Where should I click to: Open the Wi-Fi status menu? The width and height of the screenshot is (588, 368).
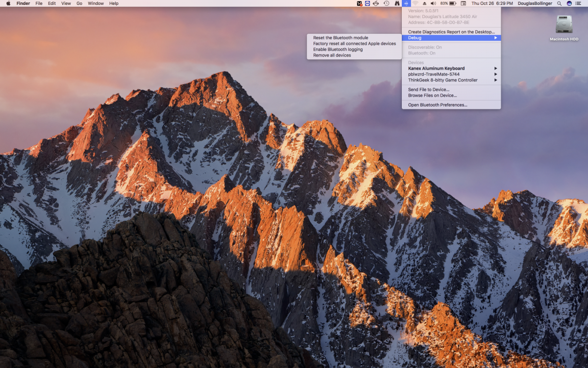pyautogui.click(x=415, y=3)
